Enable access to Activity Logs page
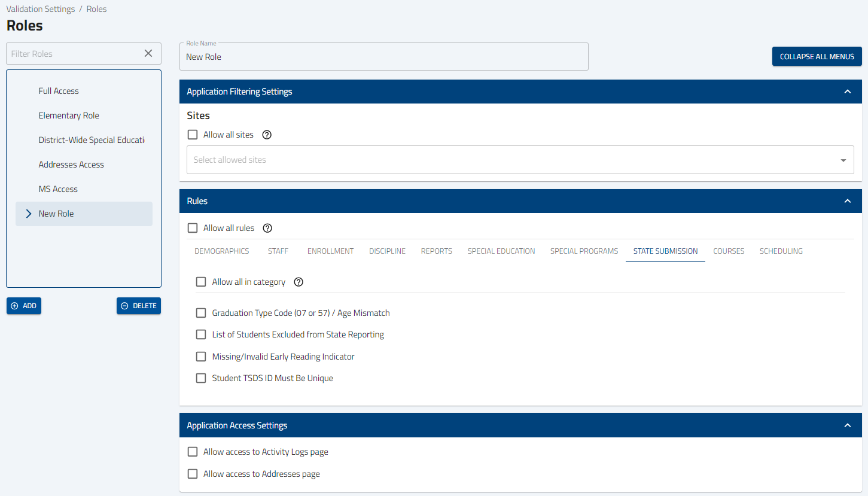 [193, 452]
